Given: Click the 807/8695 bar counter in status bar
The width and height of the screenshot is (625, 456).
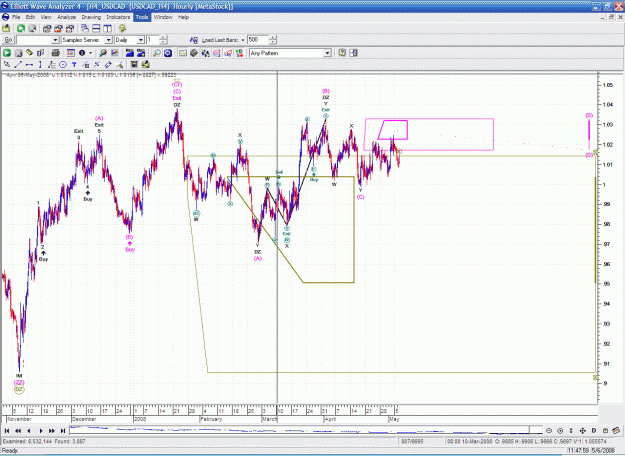Looking at the screenshot, I should tap(412, 442).
